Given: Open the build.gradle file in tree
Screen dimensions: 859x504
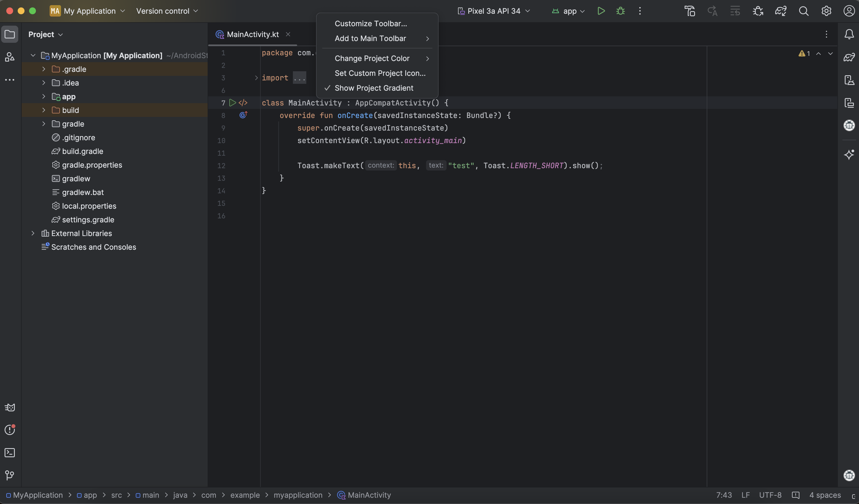Looking at the screenshot, I should 82,151.
